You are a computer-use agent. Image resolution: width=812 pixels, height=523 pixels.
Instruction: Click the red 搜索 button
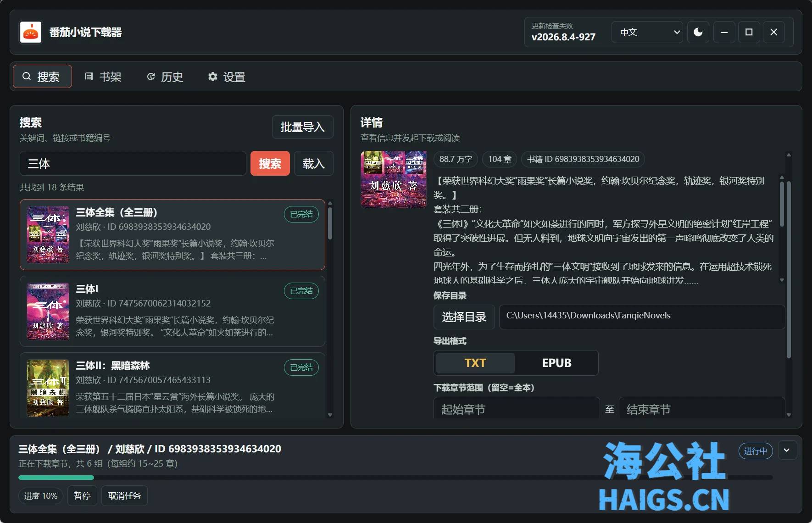pos(270,163)
